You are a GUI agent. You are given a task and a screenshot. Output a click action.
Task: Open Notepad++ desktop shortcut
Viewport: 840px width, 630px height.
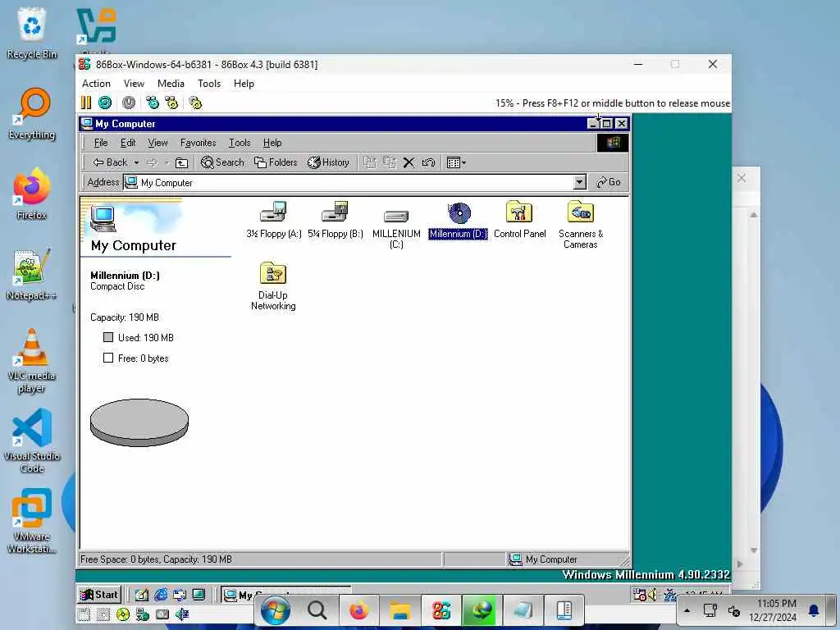click(x=32, y=274)
